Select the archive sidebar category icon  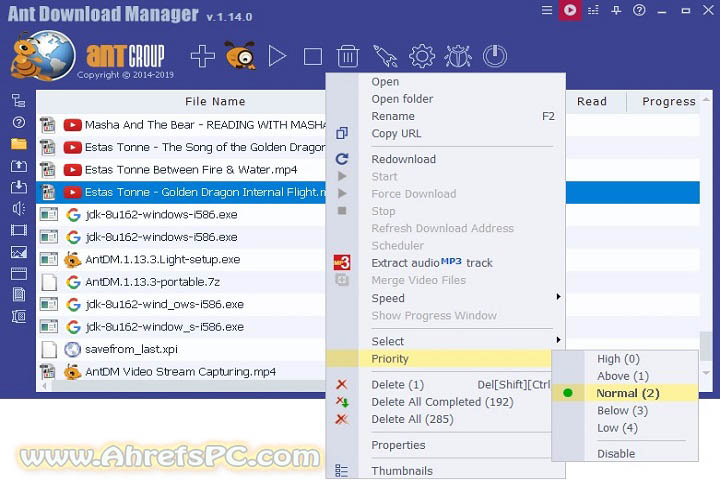pos(19,316)
